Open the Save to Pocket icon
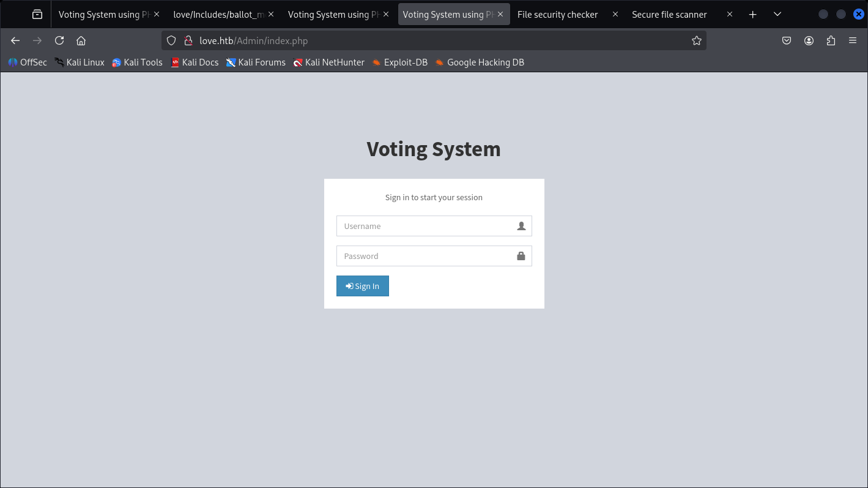Image resolution: width=868 pixels, height=488 pixels. 787,40
